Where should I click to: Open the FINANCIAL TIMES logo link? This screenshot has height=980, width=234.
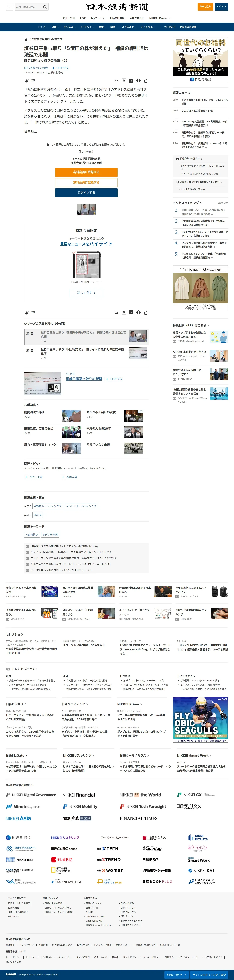(139, 818)
